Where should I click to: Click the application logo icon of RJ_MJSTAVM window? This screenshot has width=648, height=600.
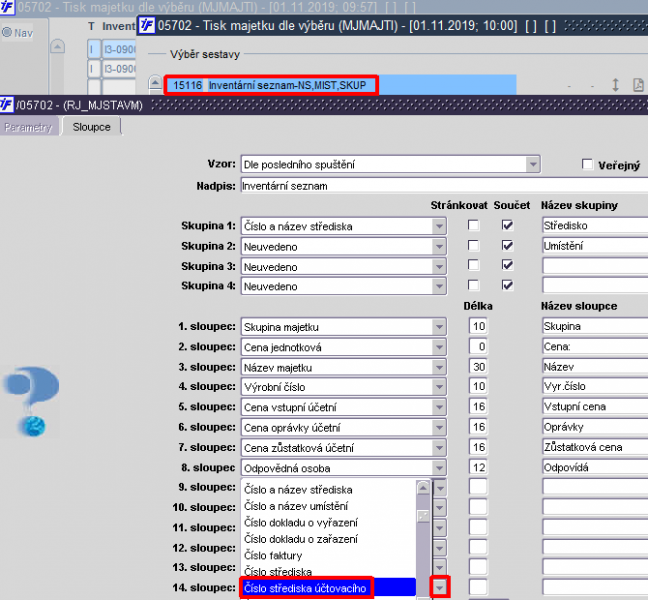coord(7,105)
